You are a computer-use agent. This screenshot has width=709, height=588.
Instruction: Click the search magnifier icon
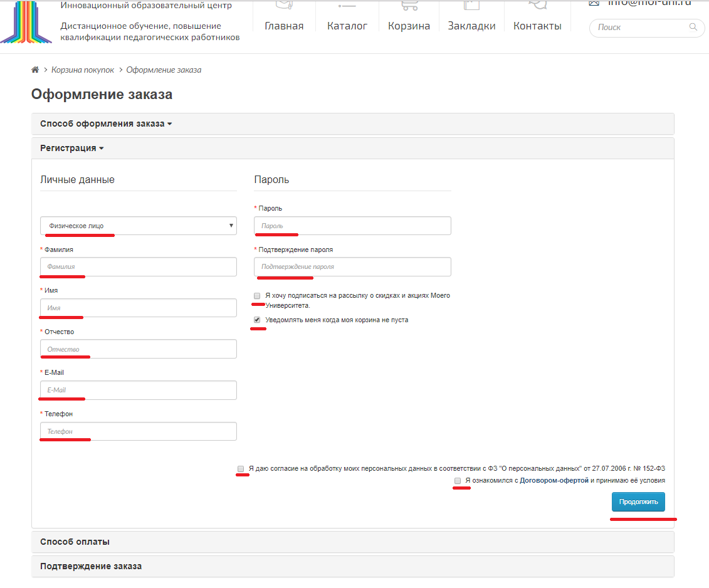(693, 27)
